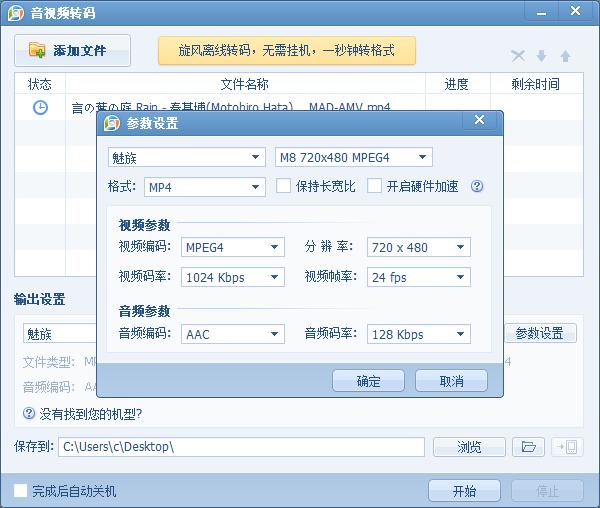Click the 音视频转码 app logo icon in title bar

[16, 13]
